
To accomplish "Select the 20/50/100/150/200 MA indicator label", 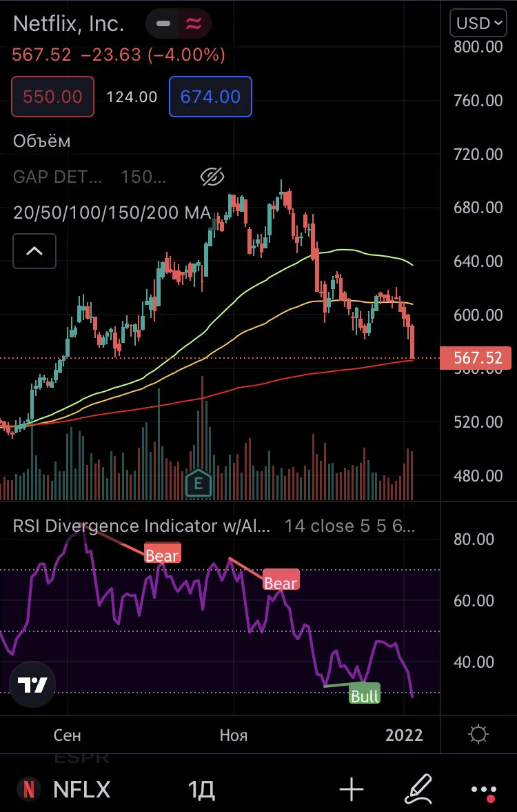I will click(112, 213).
